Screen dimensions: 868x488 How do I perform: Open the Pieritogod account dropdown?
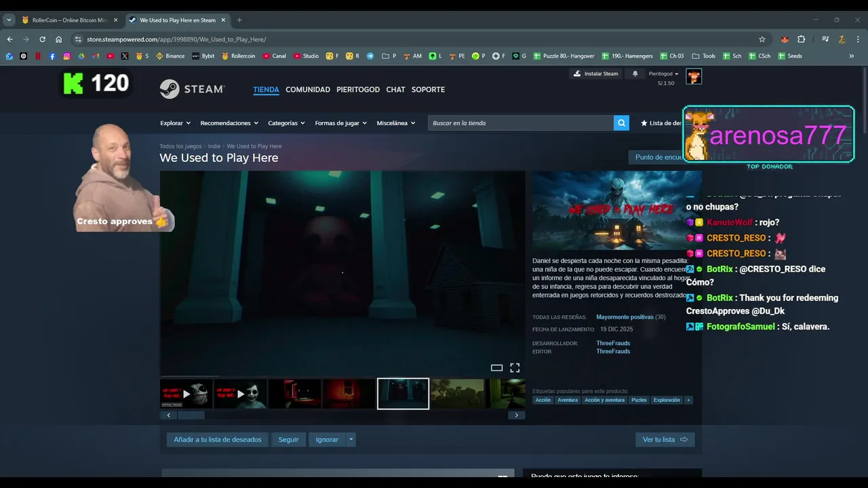click(663, 74)
